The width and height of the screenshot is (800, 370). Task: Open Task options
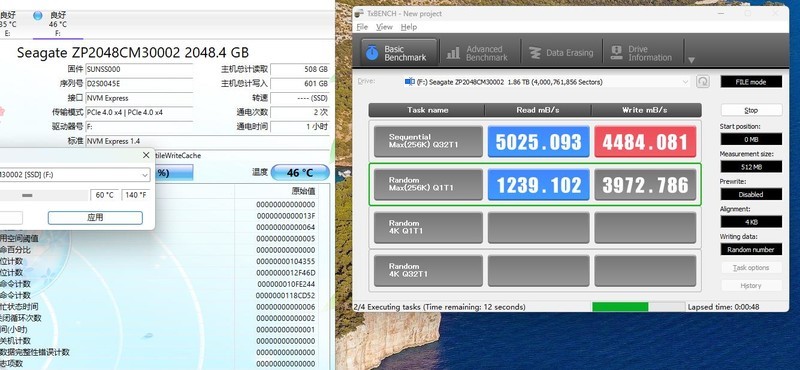click(751, 268)
